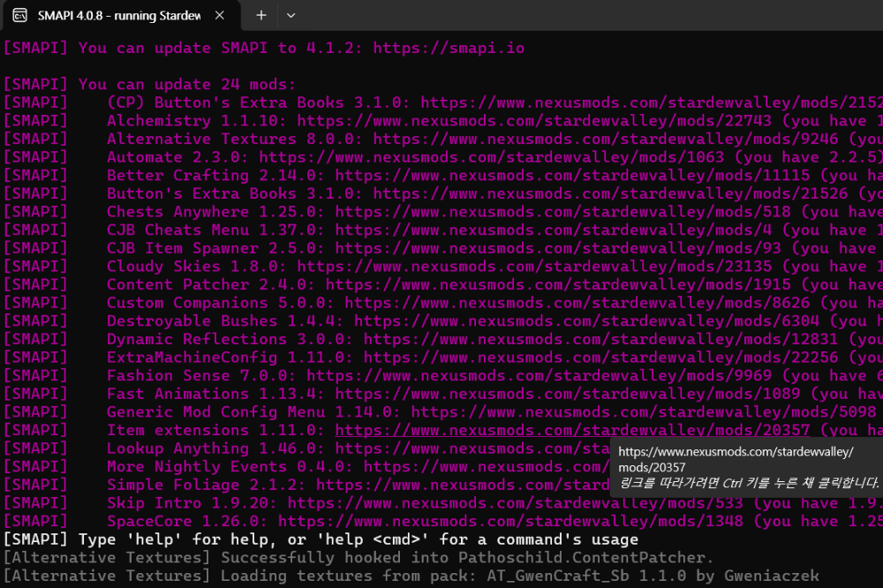Open a new terminal tab with plus button
Viewport: 883px width, 588px height.
(261, 15)
